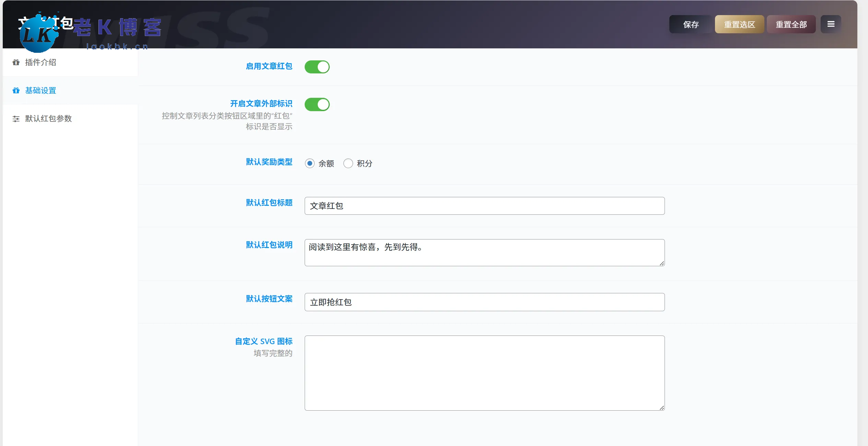Click the gift icon beside 插件介绍
This screenshot has height=446, width=868.
[x=16, y=62]
